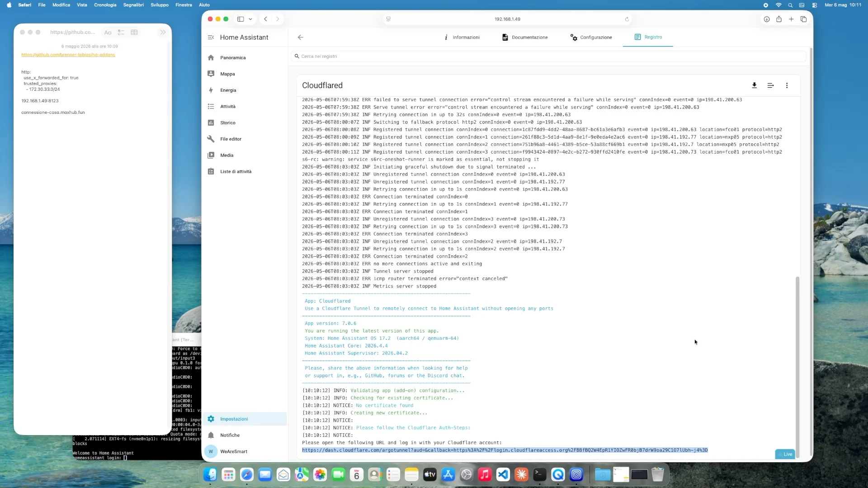Switch to the Documentazione tab
This screenshot has height=488, width=868.
tap(525, 38)
